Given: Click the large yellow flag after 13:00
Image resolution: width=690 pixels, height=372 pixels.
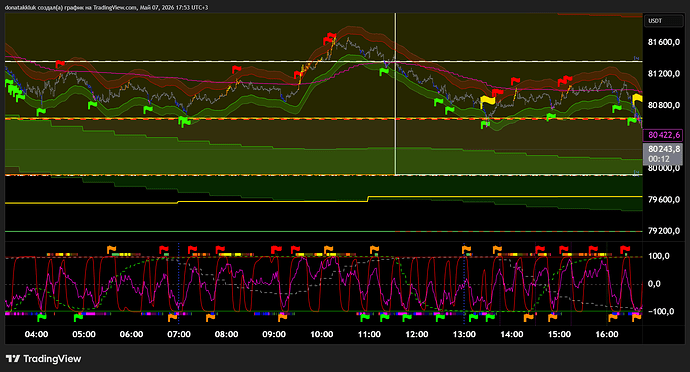Looking at the screenshot, I should (x=487, y=101).
